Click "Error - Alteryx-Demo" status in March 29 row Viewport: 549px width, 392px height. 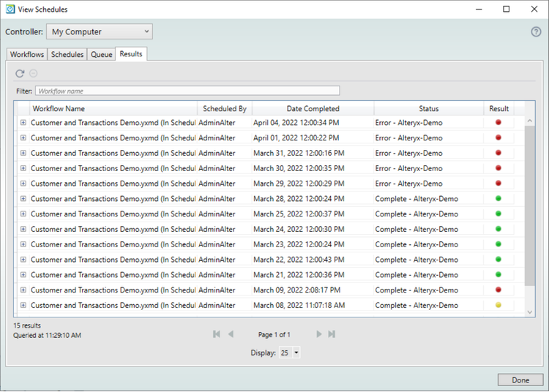[409, 184]
